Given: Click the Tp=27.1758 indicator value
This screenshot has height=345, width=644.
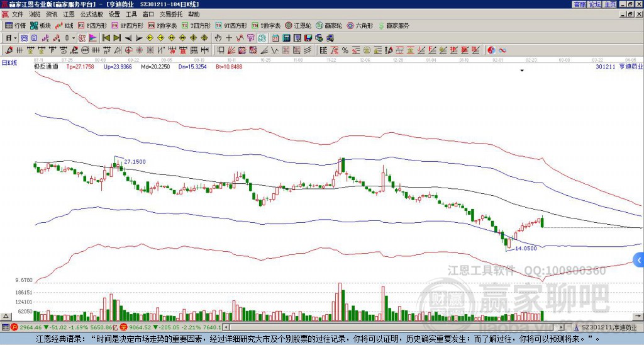Looking at the screenshot, I should click(80, 67).
